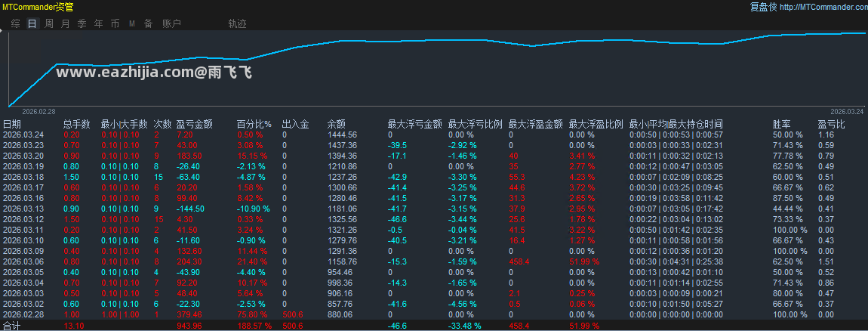868x331 pixels.
Task: Click the -144.50 loss cell
Action: (x=190, y=209)
